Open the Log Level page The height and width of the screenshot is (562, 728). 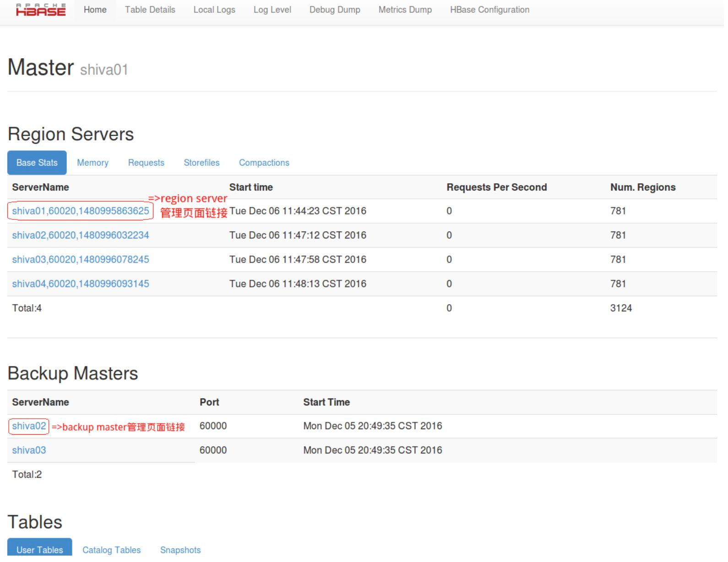pos(272,10)
